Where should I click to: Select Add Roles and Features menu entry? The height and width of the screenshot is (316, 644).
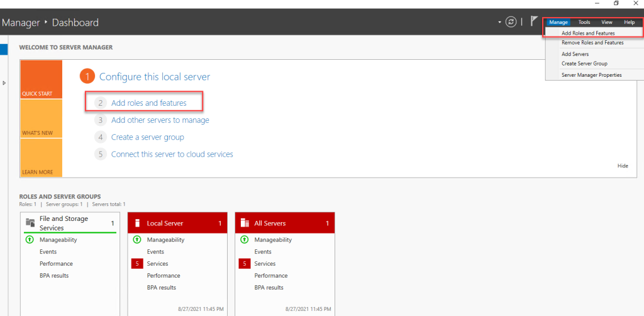(x=588, y=33)
